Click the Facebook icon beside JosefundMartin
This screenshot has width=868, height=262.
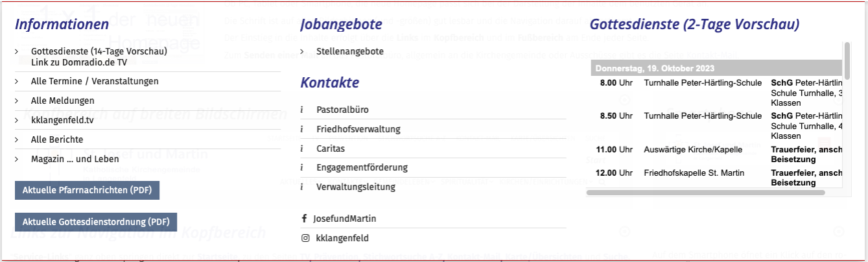pos(305,219)
